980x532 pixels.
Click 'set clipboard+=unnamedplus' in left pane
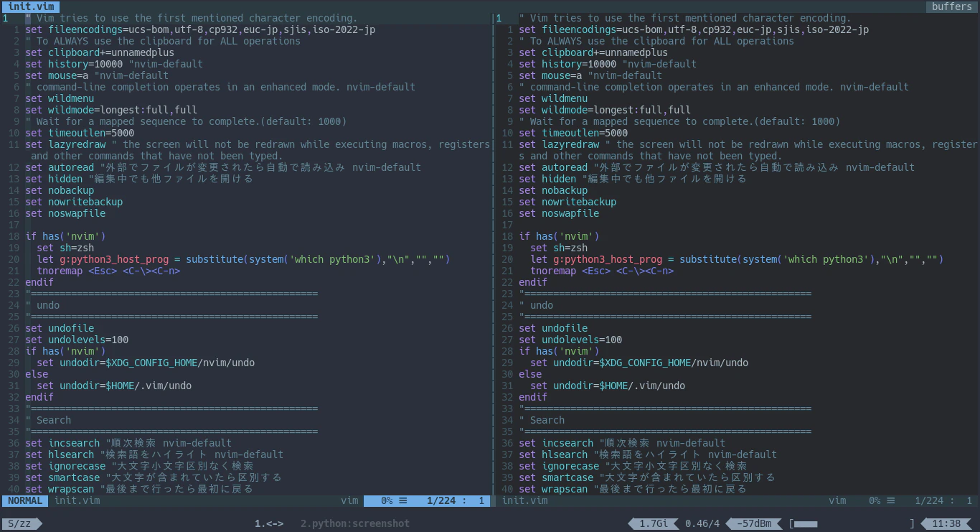tap(100, 52)
